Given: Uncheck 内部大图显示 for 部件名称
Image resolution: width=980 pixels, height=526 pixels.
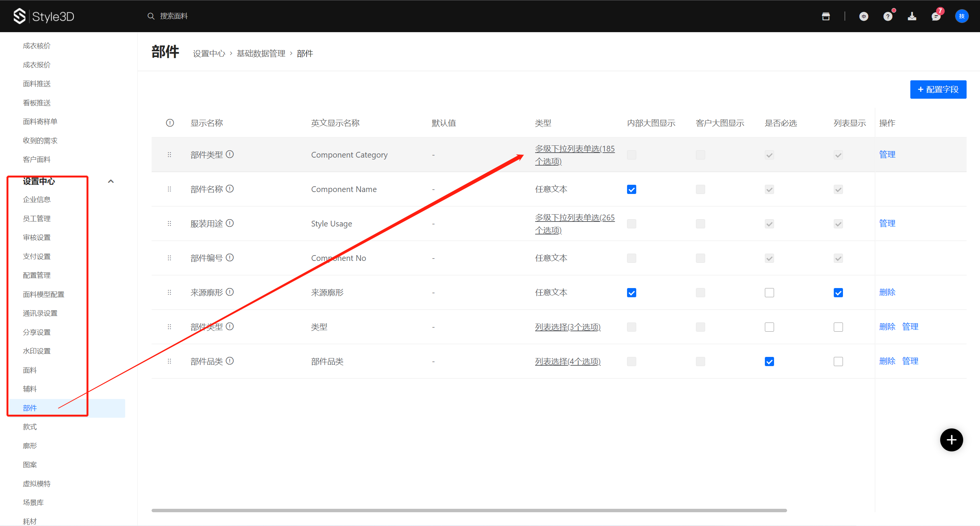Looking at the screenshot, I should (632, 189).
